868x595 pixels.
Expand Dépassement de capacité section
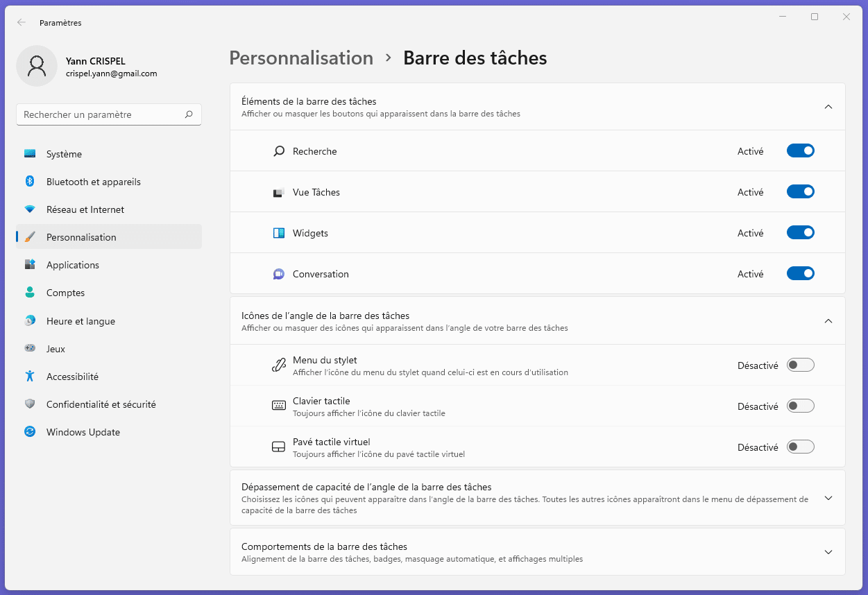point(827,498)
